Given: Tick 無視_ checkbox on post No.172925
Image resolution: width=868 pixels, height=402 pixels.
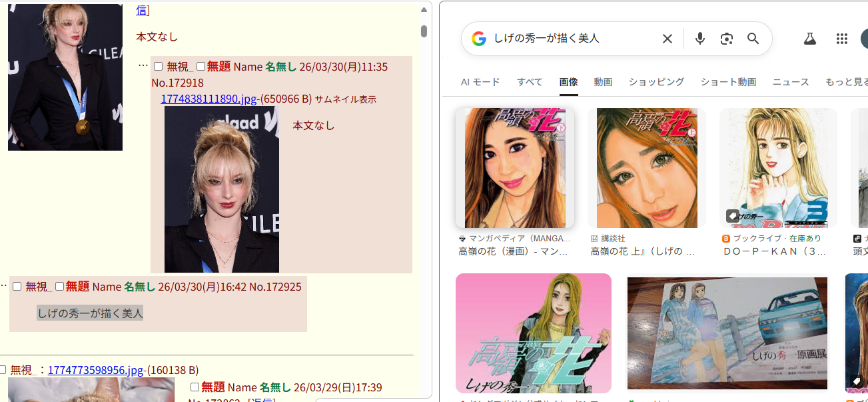Looking at the screenshot, I should click(x=17, y=287).
